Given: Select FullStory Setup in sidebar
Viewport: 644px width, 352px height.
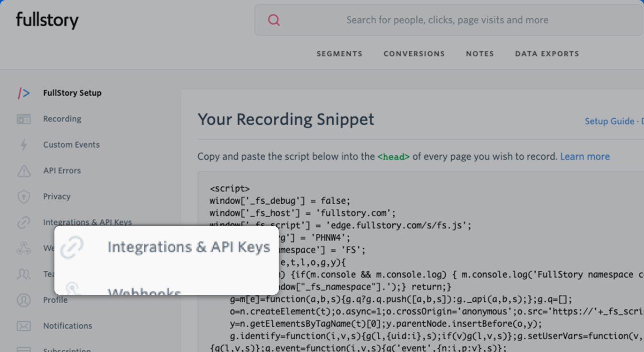Looking at the screenshot, I should (x=72, y=93).
